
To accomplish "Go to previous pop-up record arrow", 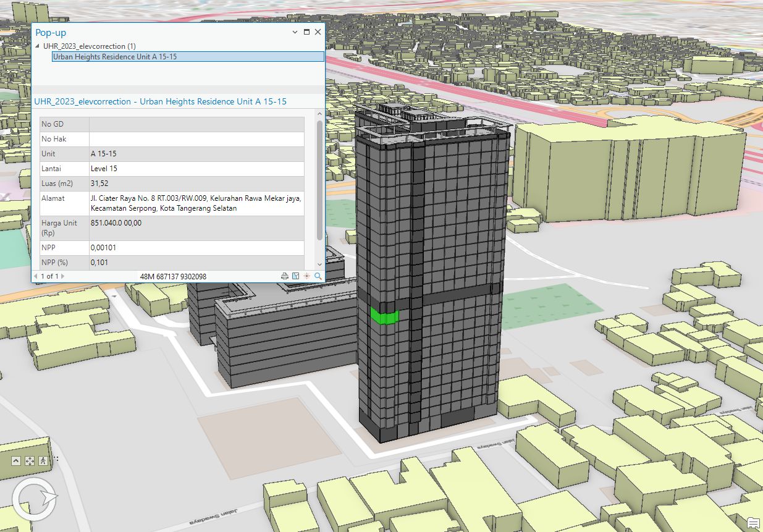I will [35, 276].
